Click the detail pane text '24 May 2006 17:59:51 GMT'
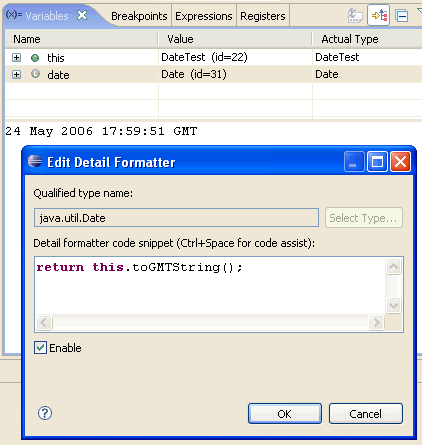422x445 pixels. pyautogui.click(x=101, y=131)
